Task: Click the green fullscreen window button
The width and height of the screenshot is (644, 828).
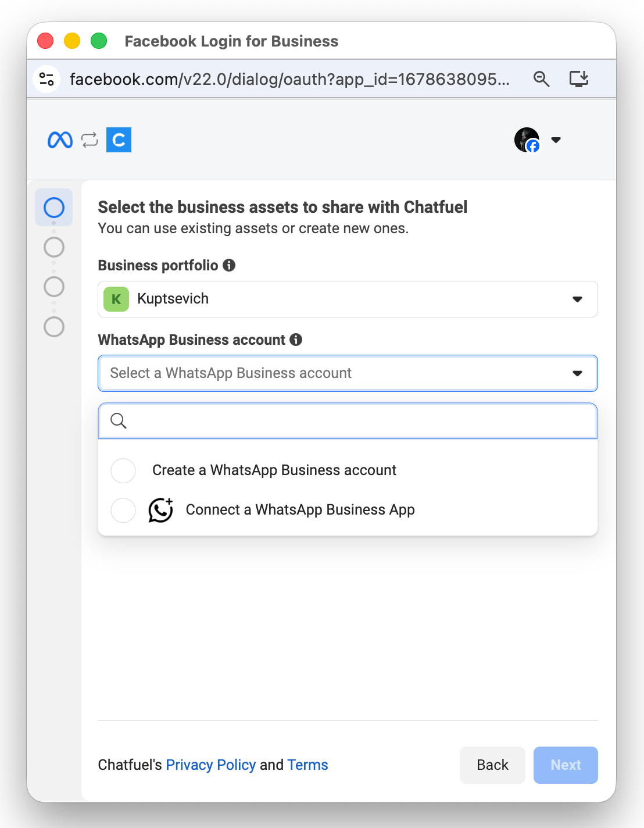Action: [99, 41]
